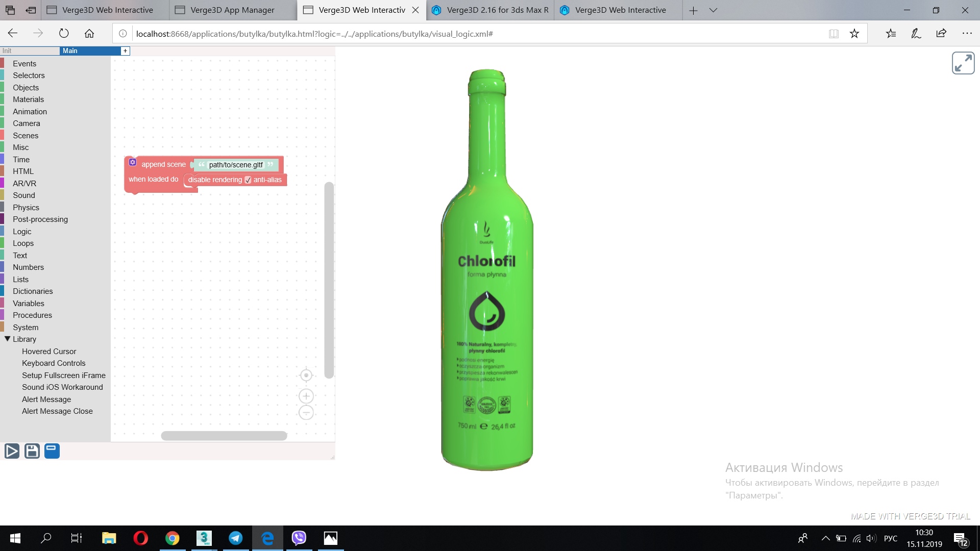Select Keyboard Controls library item
Screen dimensions: 980x551
click(x=54, y=363)
